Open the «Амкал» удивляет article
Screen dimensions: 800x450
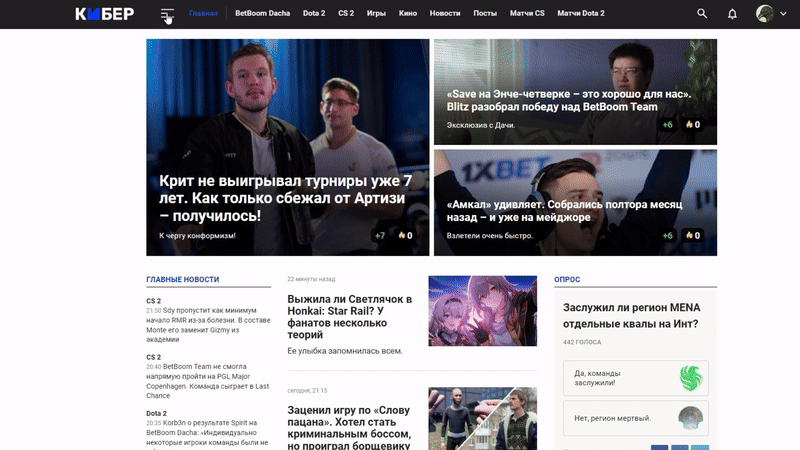point(564,211)
